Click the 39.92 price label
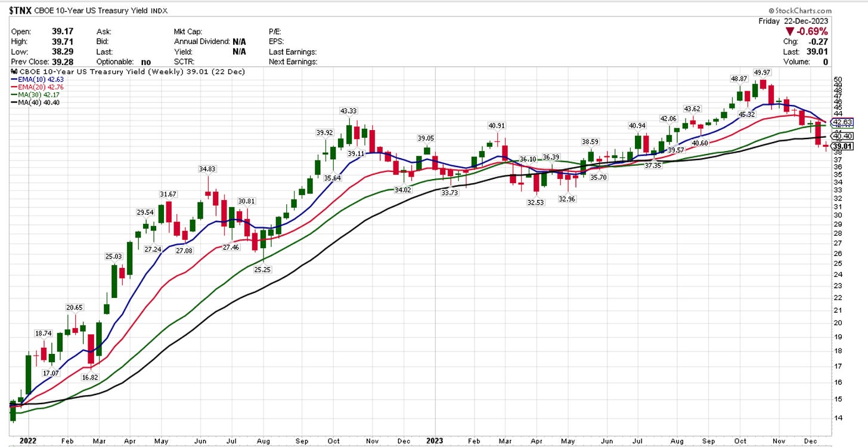This screenshot has height=447, width=868. click(x=325, y=132)
